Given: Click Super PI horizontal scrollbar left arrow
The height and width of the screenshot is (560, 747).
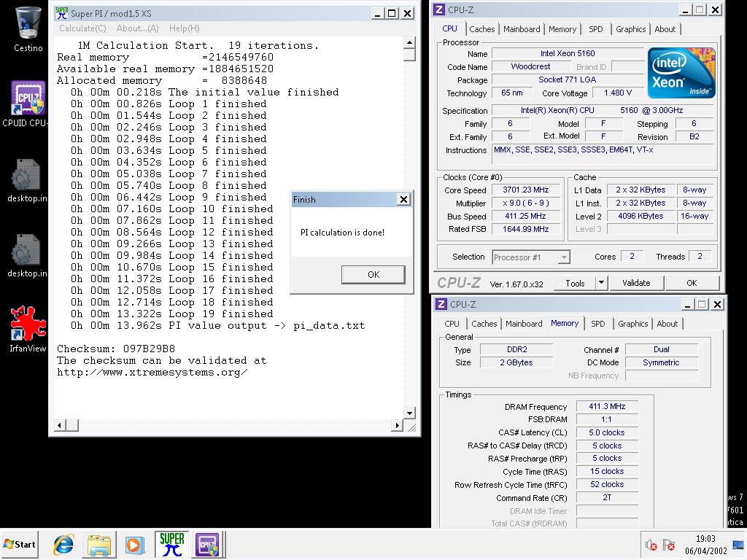Looking at the screenshot, I should [x=60, y=425].
